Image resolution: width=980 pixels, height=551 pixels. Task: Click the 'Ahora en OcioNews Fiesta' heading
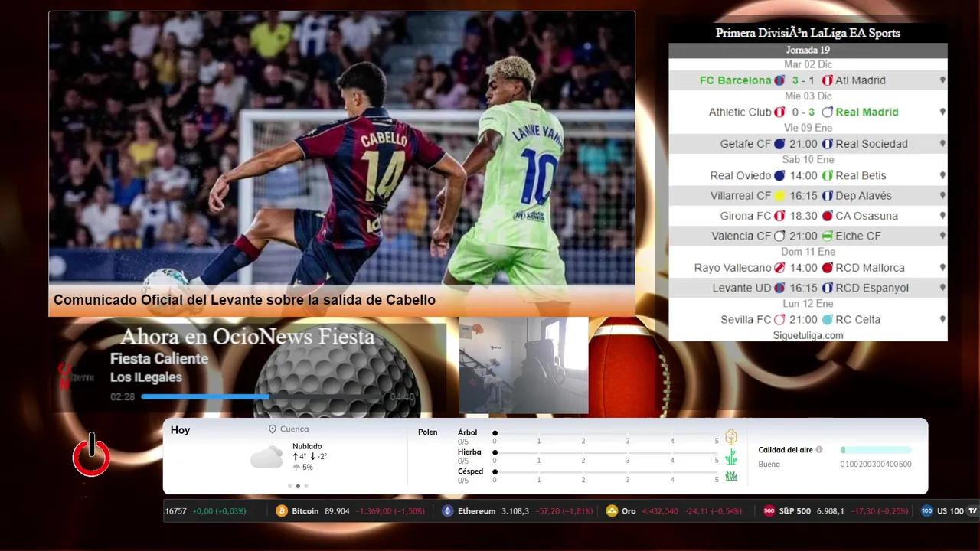point(247,337)
